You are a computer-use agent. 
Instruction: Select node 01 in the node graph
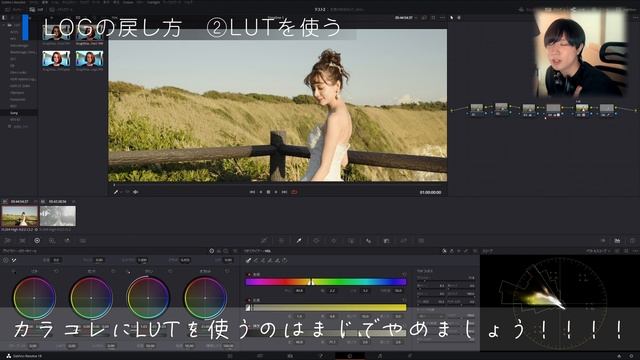tap(476, 109)
